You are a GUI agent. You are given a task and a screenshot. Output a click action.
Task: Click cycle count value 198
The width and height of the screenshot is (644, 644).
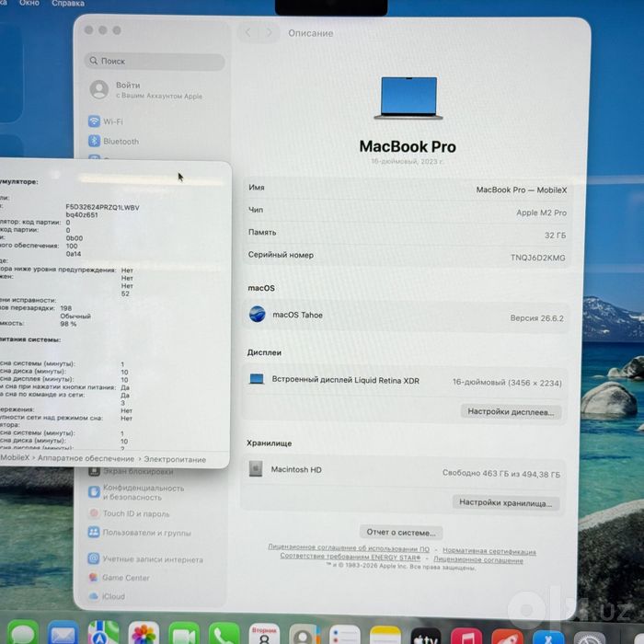tap(65, 308)
